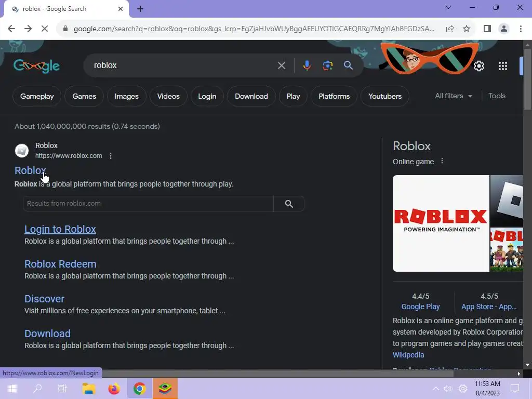Open the Download sitelink
This screenshot has width=532, height=399.
click(x=47, y=334)
